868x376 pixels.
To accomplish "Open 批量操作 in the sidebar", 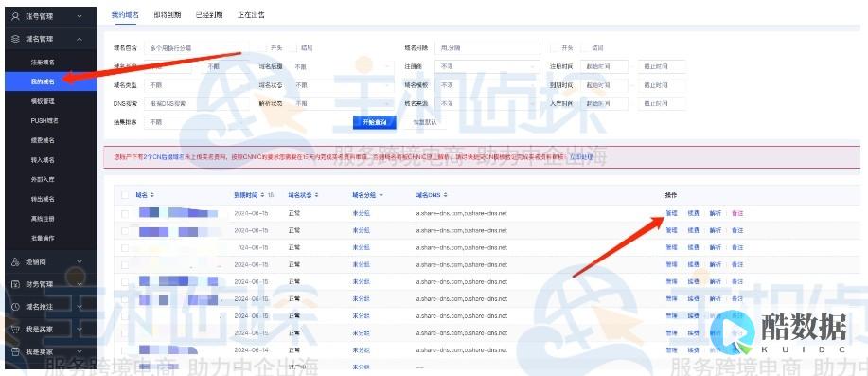I will [x=43, y=238].
